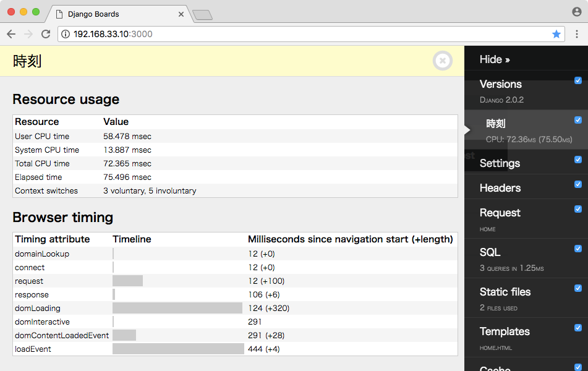This screenshot has height=371, width=588.
Task: Click the domInteractive timing attribute
Action: click(42, 322)
